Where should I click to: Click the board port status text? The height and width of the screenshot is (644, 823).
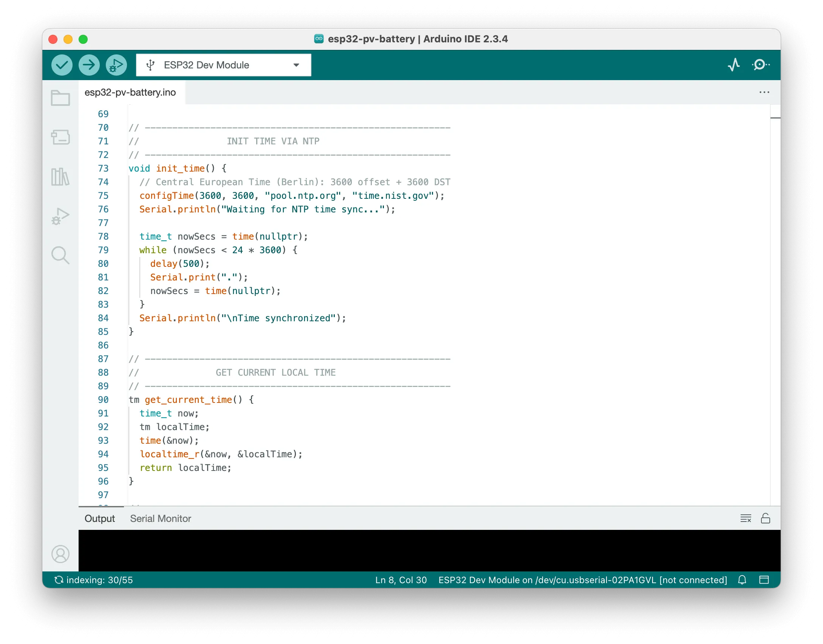tap(582, 580)
